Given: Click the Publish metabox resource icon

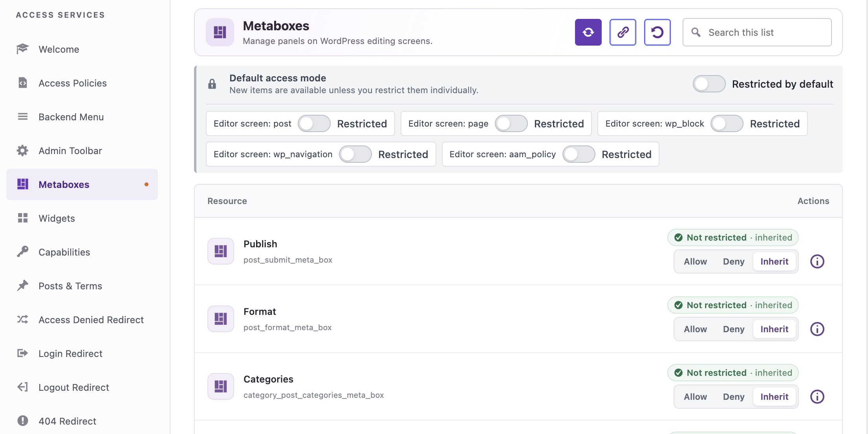Looking at the screenshot, I should tap(220, 251).
